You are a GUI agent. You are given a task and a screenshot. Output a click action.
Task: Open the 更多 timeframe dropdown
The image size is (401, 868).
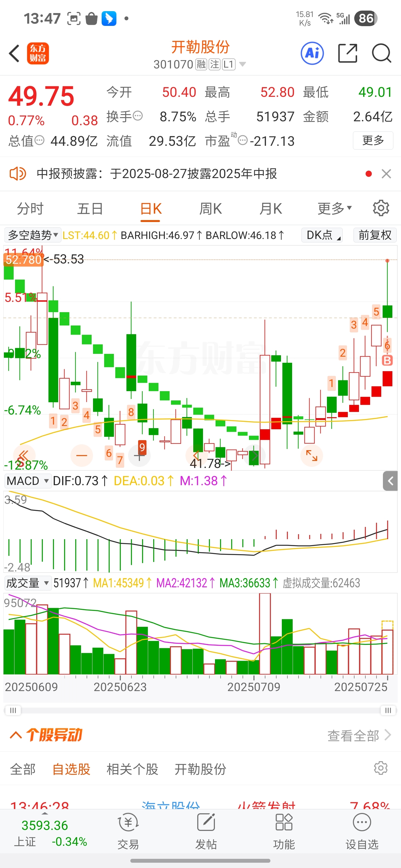click(x=334, y=208)
